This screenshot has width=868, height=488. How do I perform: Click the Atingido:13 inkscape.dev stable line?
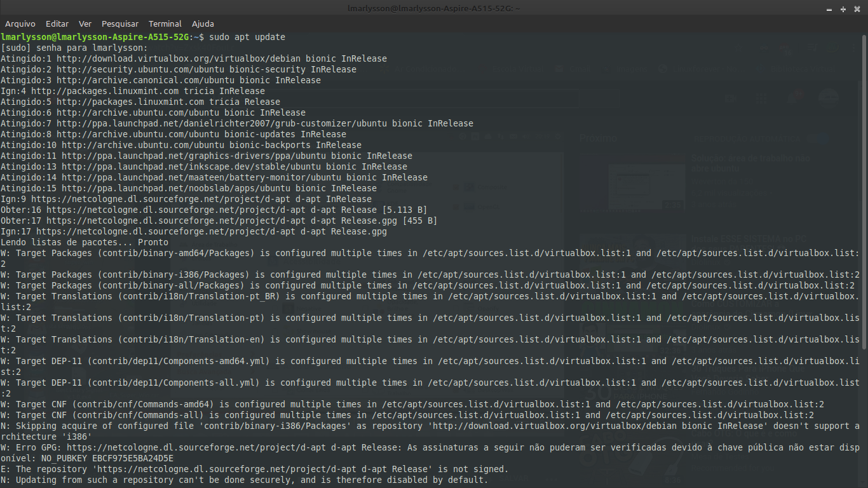[x=204, y=166]
